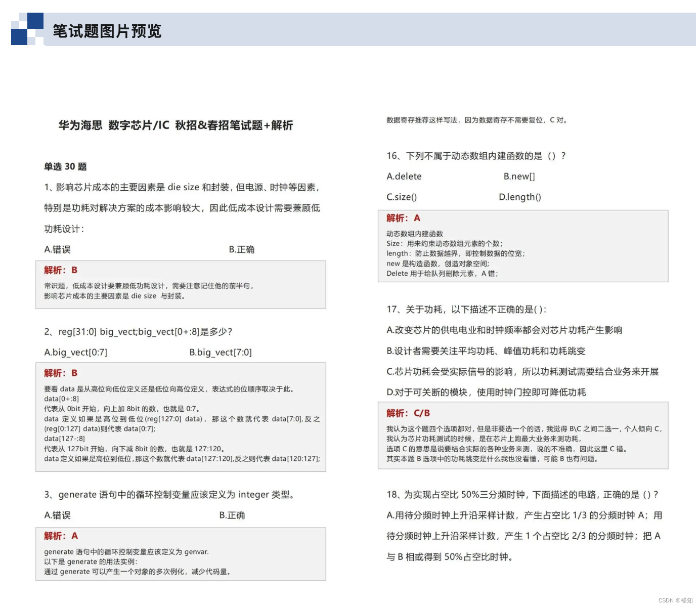Viewport: 700px width, 608px height.
Task: Select option C.芯片功耗会受实际信号的影响
Action: [x=522, y=372]
